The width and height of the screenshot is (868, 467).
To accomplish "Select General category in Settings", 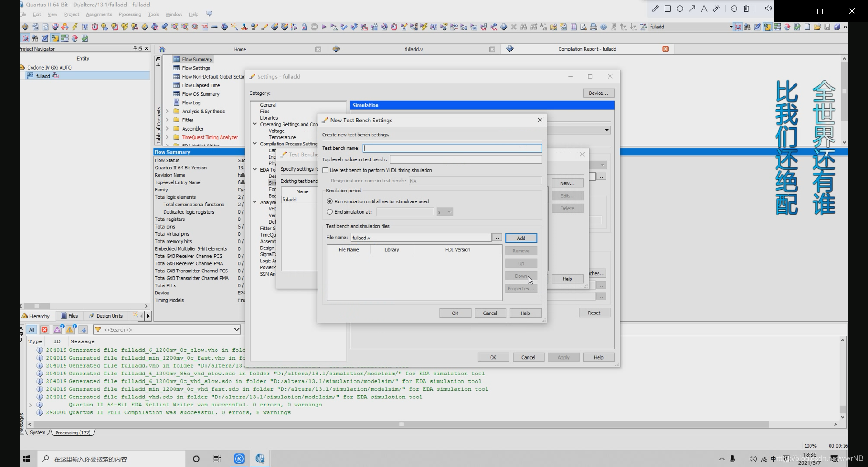I will 268,105.
